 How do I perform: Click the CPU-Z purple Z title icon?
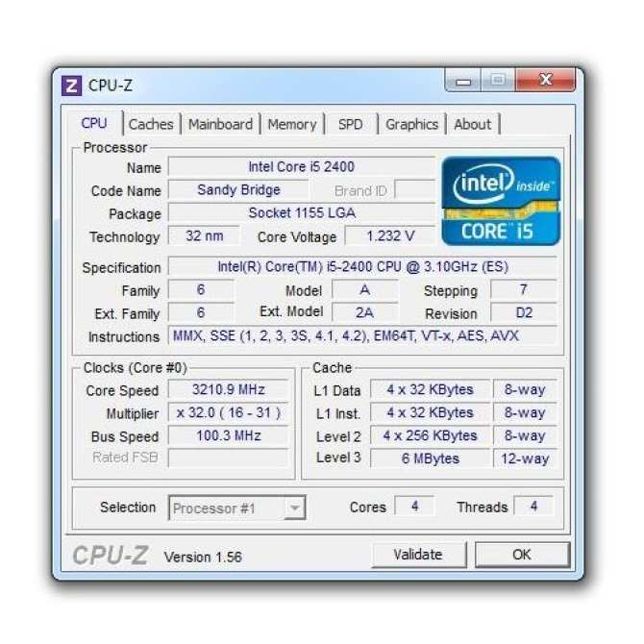(71, 86)
